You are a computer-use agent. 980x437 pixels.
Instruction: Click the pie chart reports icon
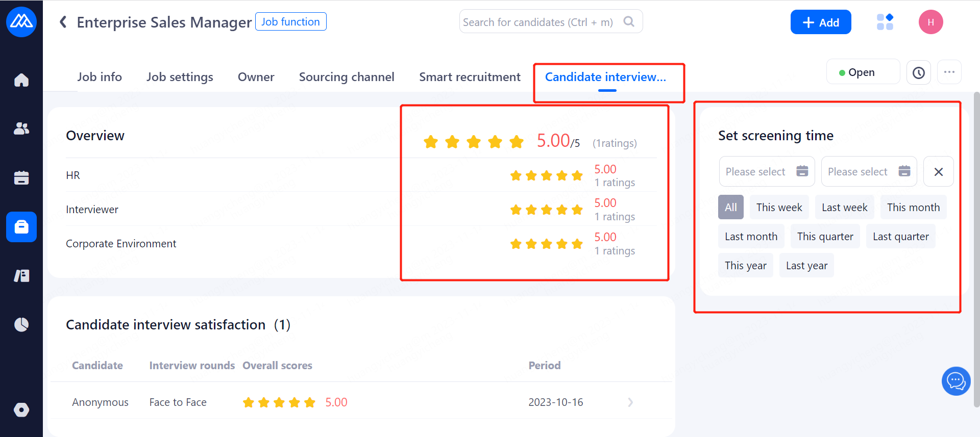21,324
